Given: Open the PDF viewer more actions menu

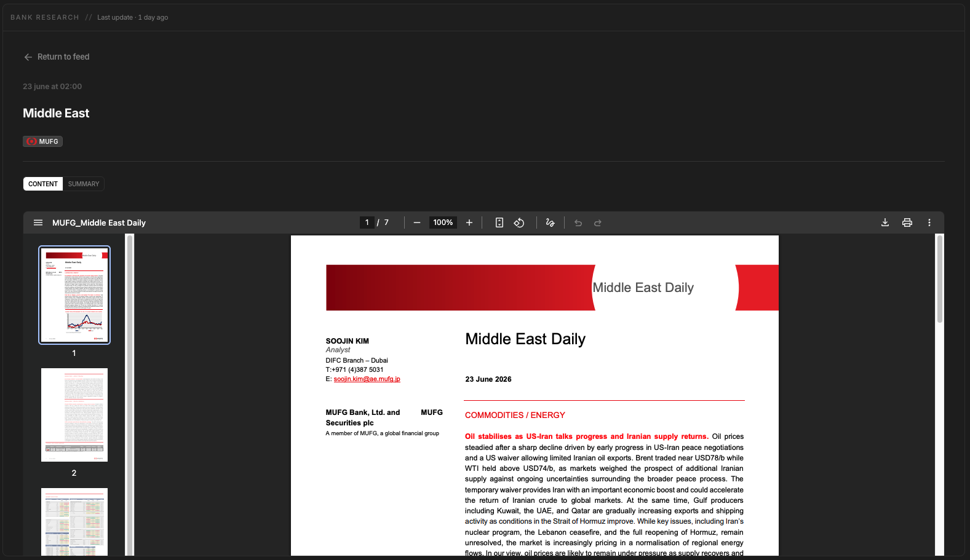Looking at the screenshot, I should coord(929,223).
